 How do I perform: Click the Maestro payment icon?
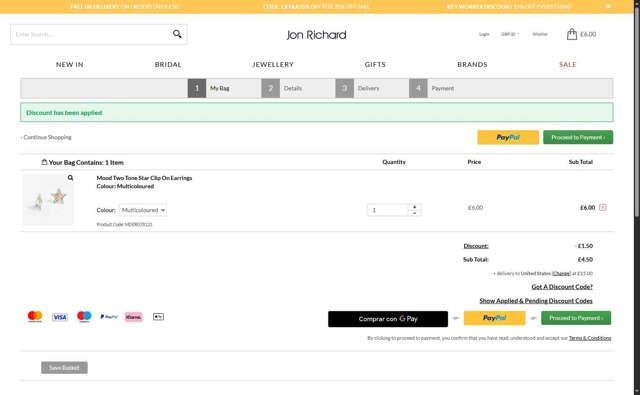tap(84, 316)
